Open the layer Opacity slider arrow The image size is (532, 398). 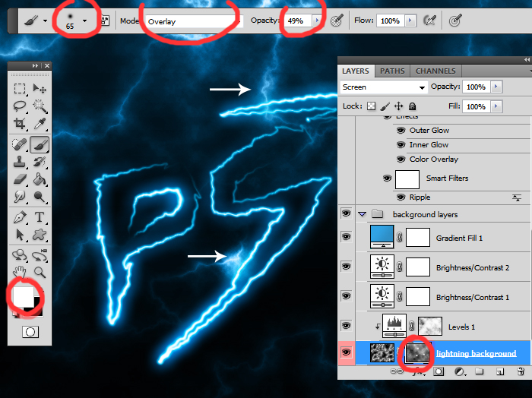[496, 87]
